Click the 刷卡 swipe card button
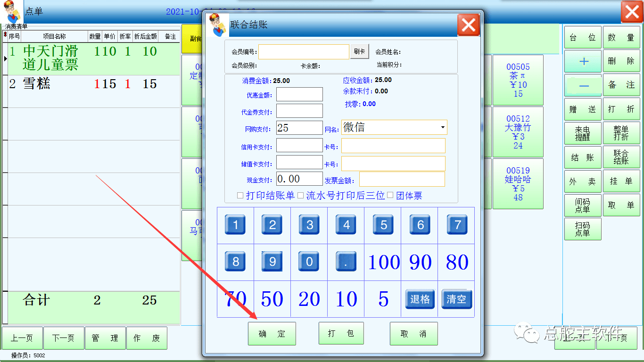The width and height of the screenshot is (644, 362). tap(360, 52)
